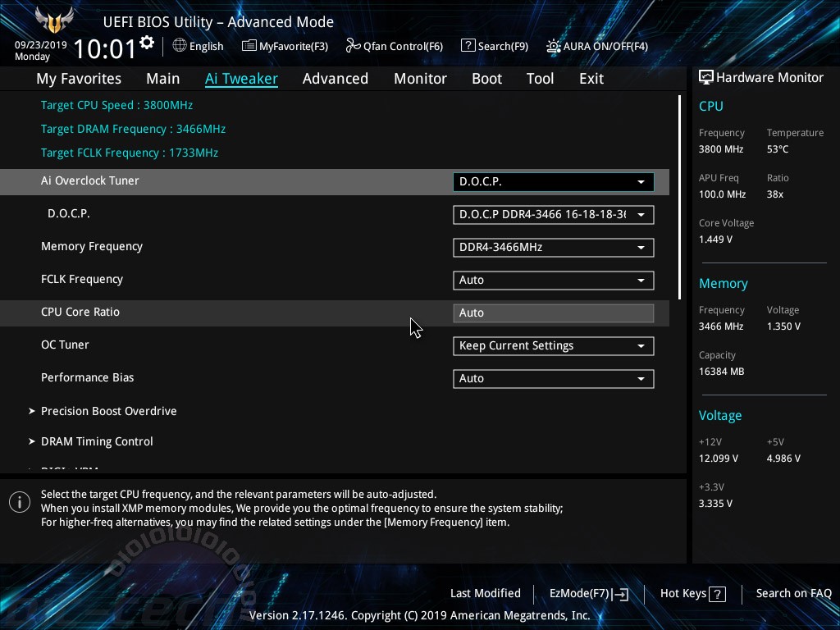Open the Performance Bias dropdown
Viewport: 840px width, 630px height.
[x=554, y=379]
